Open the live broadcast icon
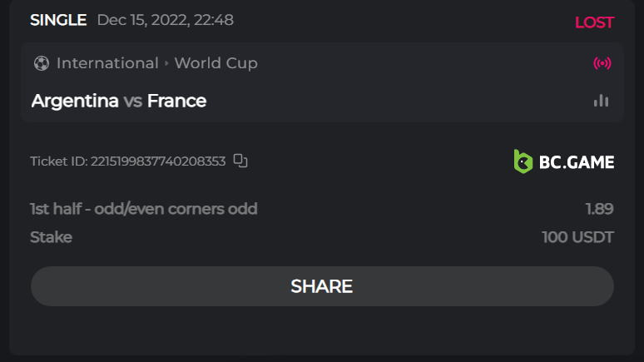The width and height of the screenshot is (644, 362). [x=602, y=63]
